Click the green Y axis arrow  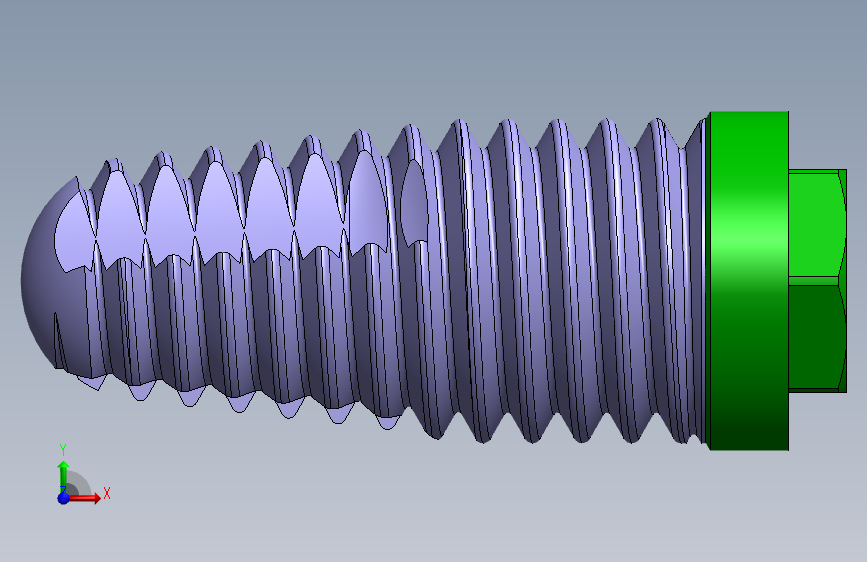[64, 475]
